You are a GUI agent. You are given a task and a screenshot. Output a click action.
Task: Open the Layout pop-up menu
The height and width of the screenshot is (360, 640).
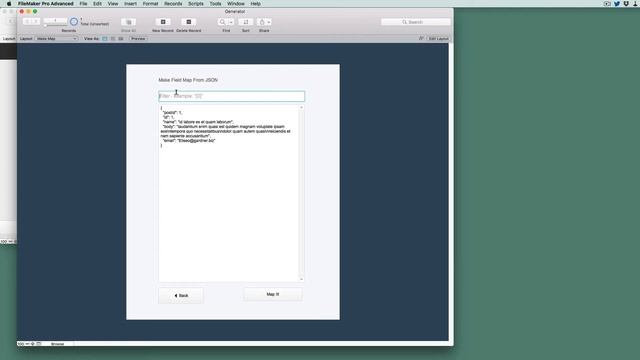(x=56, y=39)
